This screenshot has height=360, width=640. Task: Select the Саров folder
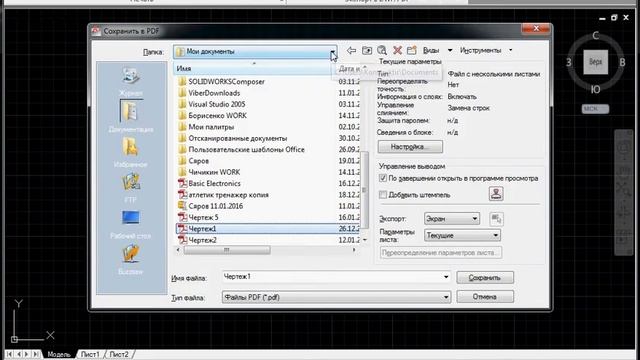click(198, 161)
